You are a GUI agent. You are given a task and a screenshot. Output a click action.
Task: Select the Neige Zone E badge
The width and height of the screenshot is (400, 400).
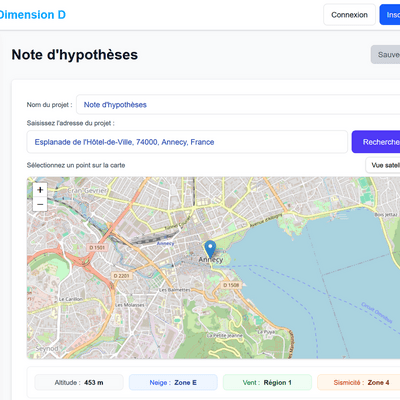click(173, 382)
